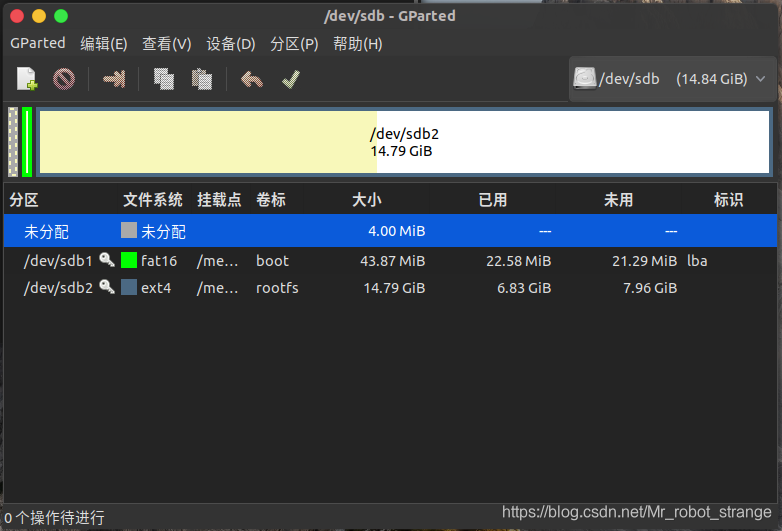Click the key icon next to /dev/sdb1

[107, 260]
